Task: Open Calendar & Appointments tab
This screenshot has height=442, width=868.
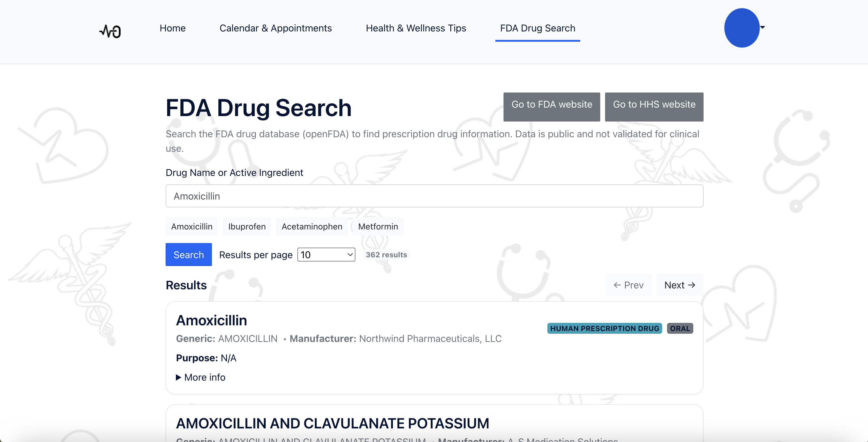Action: pyautogui.click(x=275, y=28)
